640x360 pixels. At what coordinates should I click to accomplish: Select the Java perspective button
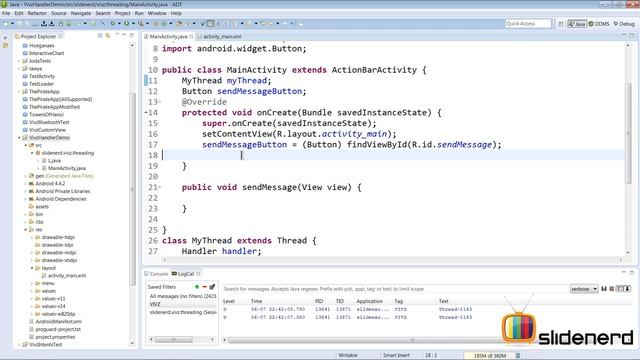(x=577, y=24)
